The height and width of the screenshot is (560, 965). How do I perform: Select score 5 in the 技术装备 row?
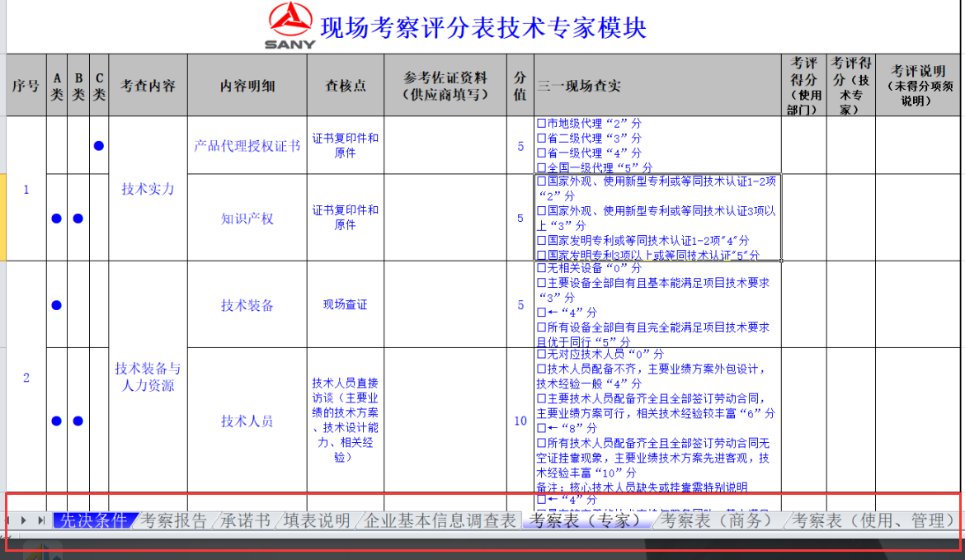(520, 305)
